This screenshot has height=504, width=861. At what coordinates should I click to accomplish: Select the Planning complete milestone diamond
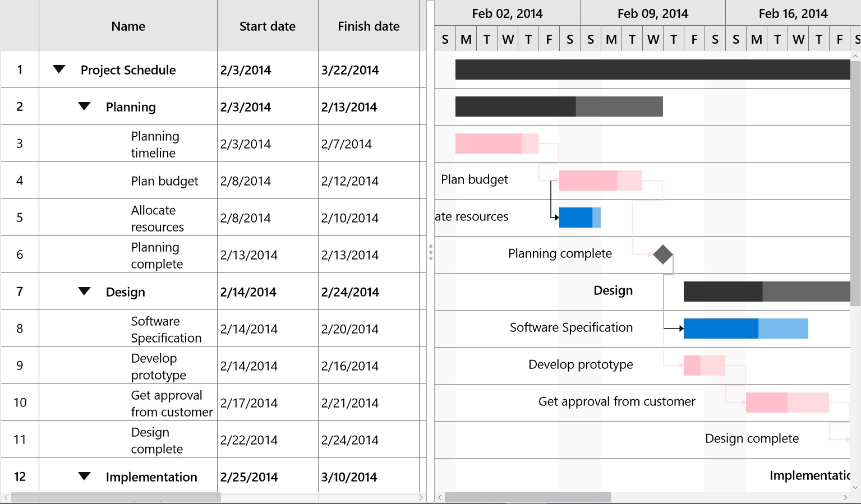point(663,255)
